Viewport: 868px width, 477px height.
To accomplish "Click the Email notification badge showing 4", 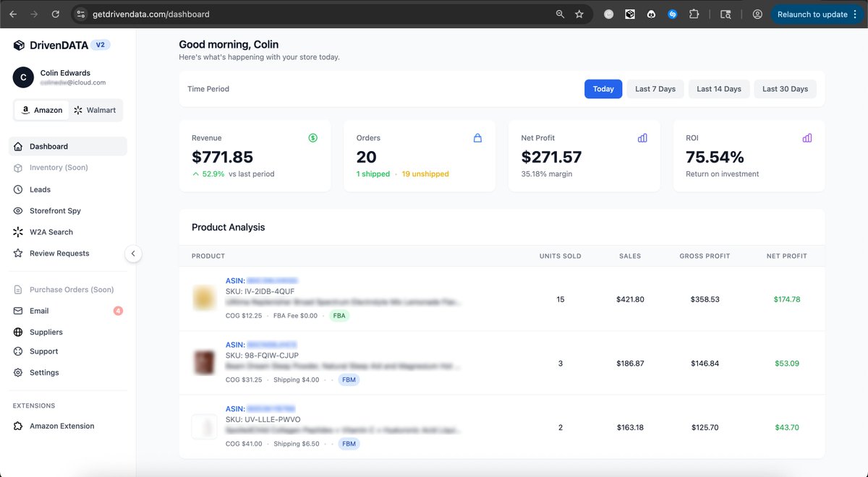I will pos(118,311).
